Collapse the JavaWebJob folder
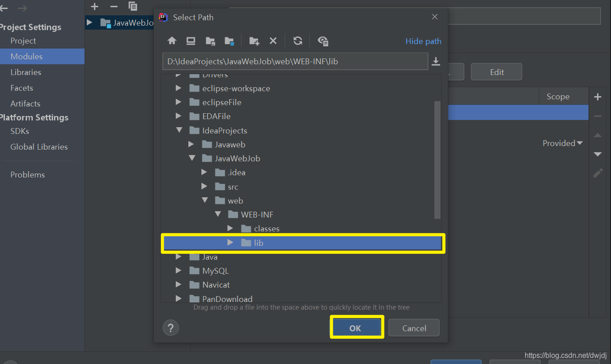The image size is (611, 364). coord(192,158)
